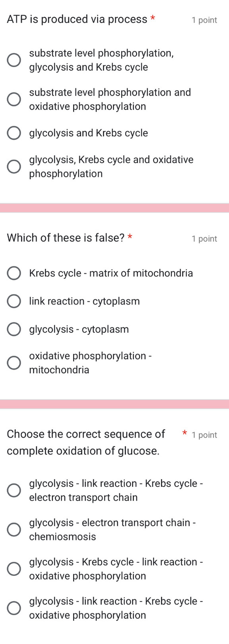Click the "Which of these is false?" heading

65,237
